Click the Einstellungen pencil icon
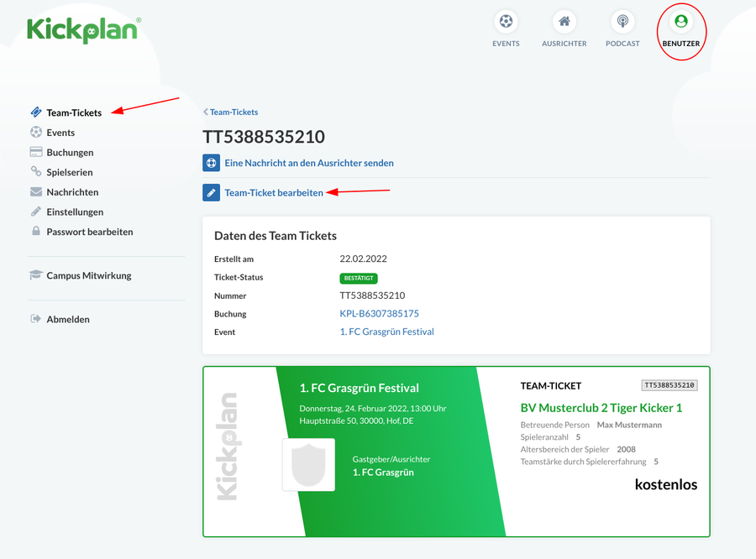This screenshot has height=559, width=756. 36,212
